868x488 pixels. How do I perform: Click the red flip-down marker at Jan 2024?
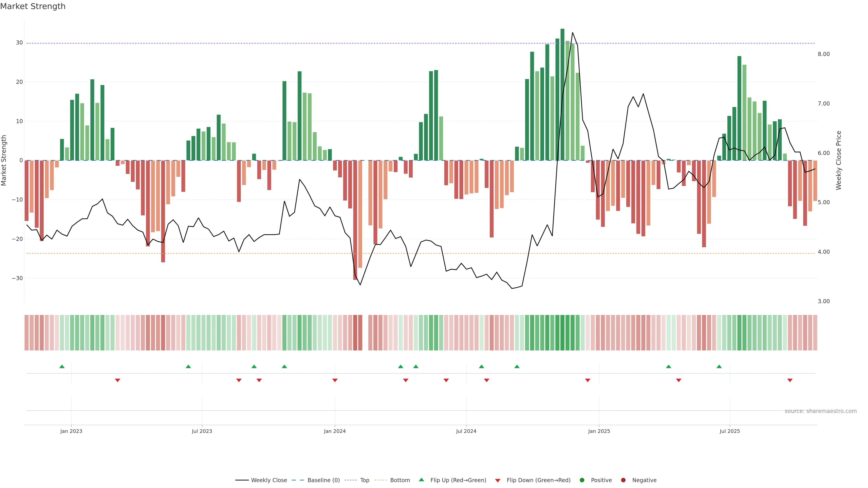335,380
